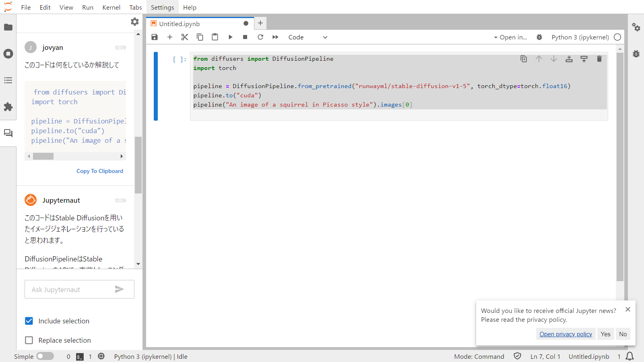Cut the selected cell with scissors icon
Viewport: 644px width, 362px height.
click(x=185, y=37)
